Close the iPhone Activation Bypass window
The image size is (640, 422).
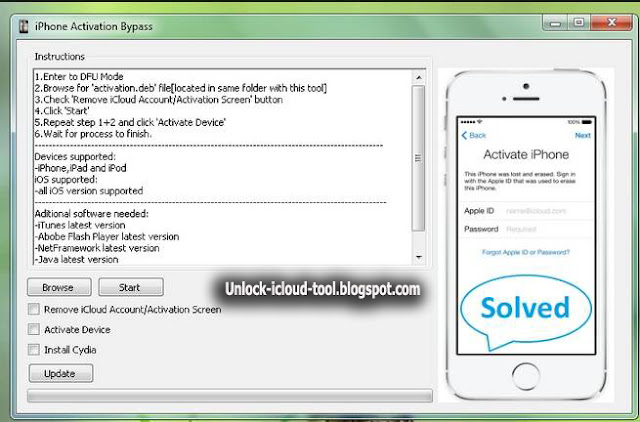[x=611, y=22]
